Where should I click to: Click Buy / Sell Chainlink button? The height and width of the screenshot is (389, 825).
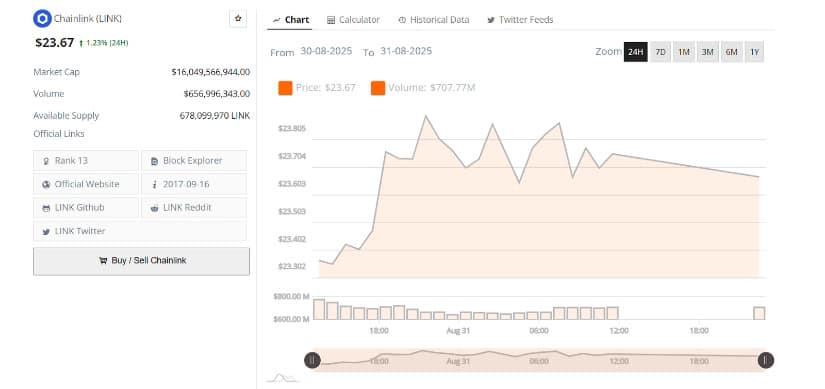point(142,261)
